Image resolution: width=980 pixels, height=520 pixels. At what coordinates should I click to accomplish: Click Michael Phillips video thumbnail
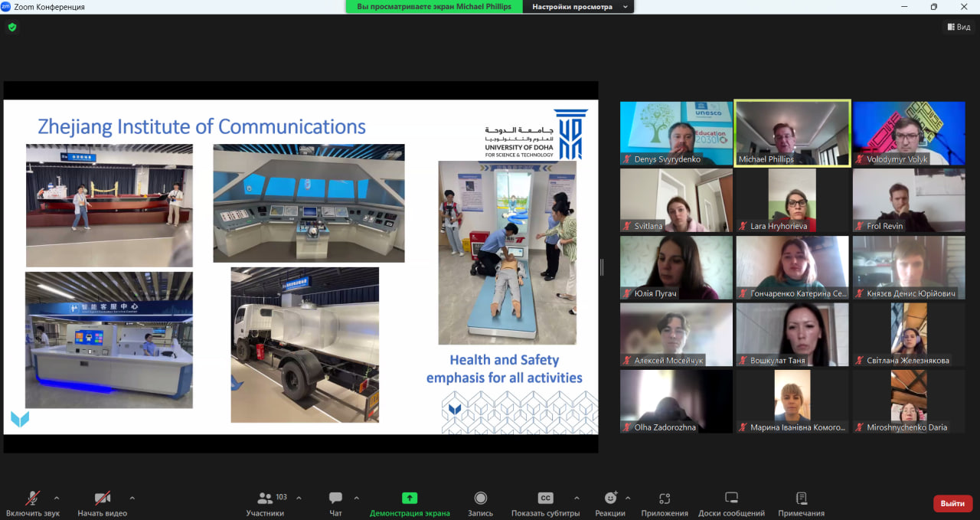coord(792,133)
